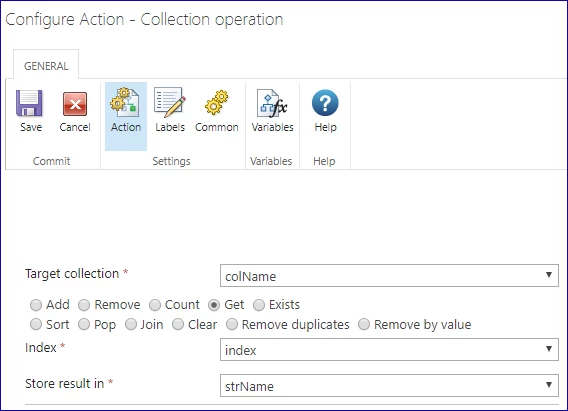The image size is (568, 411).
Task: Choose the Sort radio option
Action: tap(36, 324)
